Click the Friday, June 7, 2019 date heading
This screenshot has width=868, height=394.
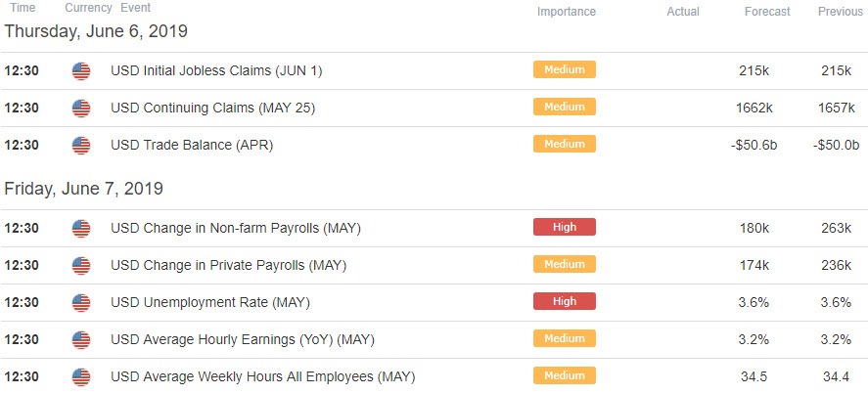coord(83,189)
